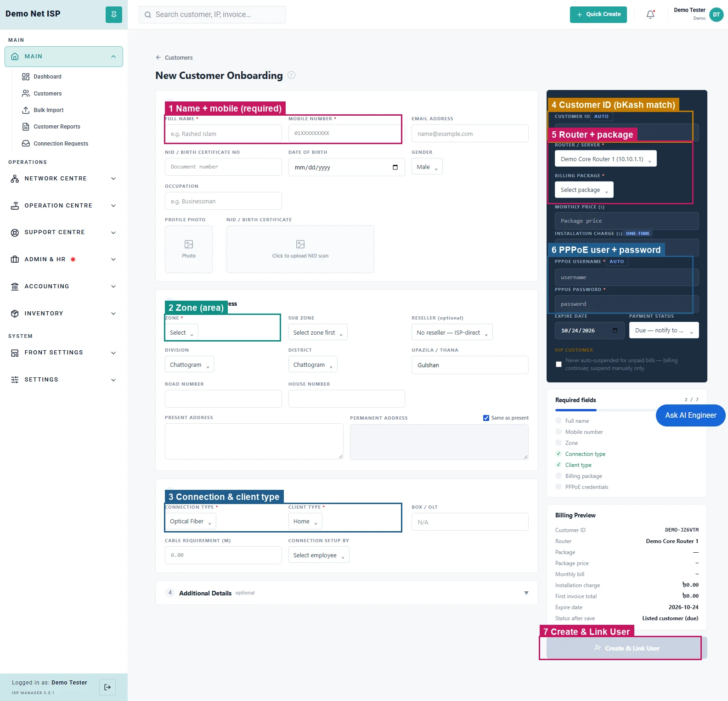Click the logout icon in sidebar footer
The width and height of the screenshot is (728, 701).
pyautogui.click(x=107, y=687)
